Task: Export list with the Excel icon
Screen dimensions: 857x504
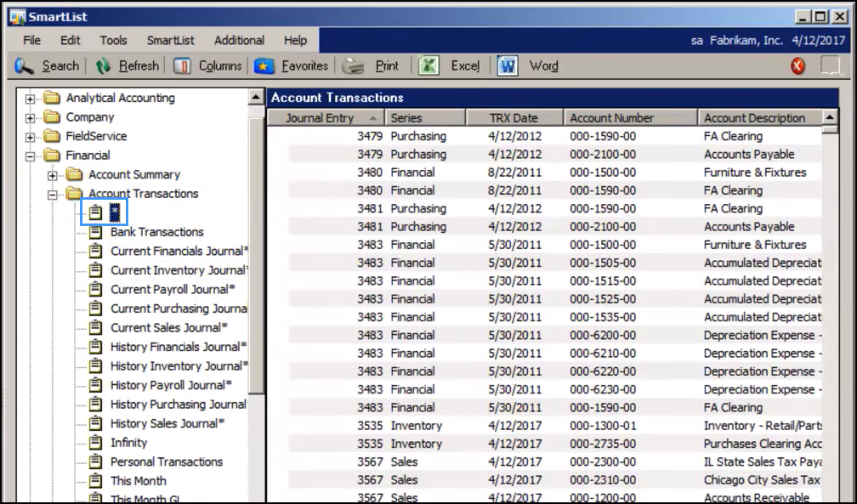Action: [x=429, y=66]
